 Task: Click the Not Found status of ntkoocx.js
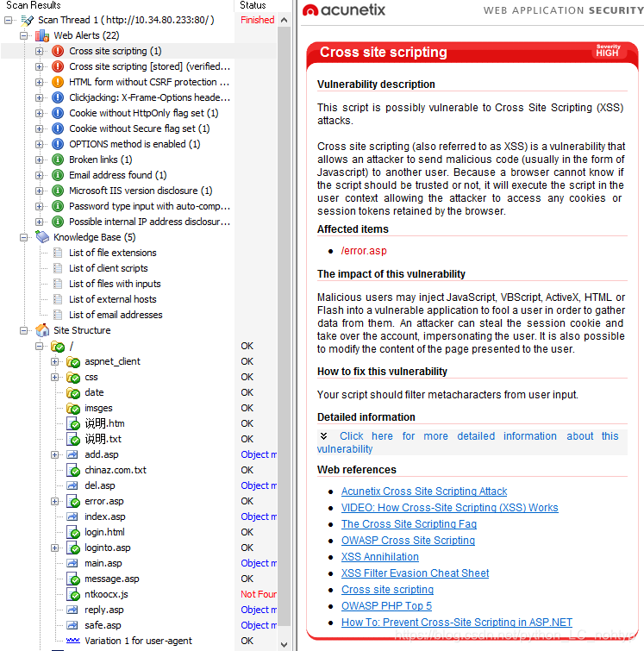259,595
